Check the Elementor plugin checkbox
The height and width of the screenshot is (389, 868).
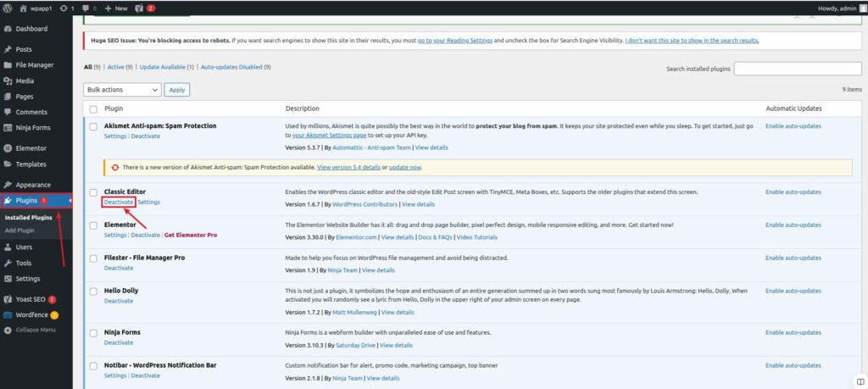[x=93, y=225]
